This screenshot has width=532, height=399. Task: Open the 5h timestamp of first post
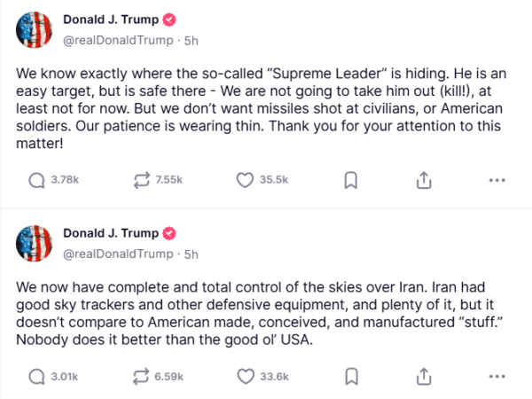click(x=191, y=41)
